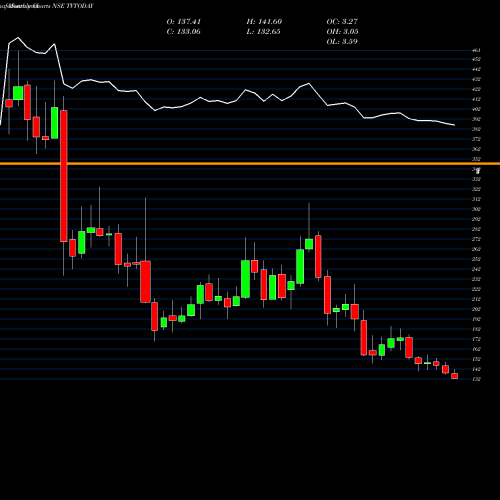Image resolution: width=500 pixels, height=500 pixels.
Task: Click the open price value O: 137.41
Action: (184, 22)
